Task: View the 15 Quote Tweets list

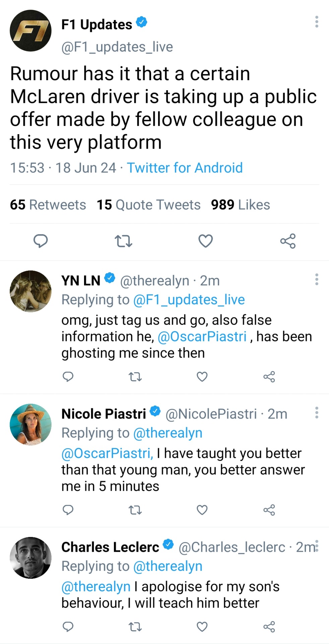Action: [x=148, y=205]
